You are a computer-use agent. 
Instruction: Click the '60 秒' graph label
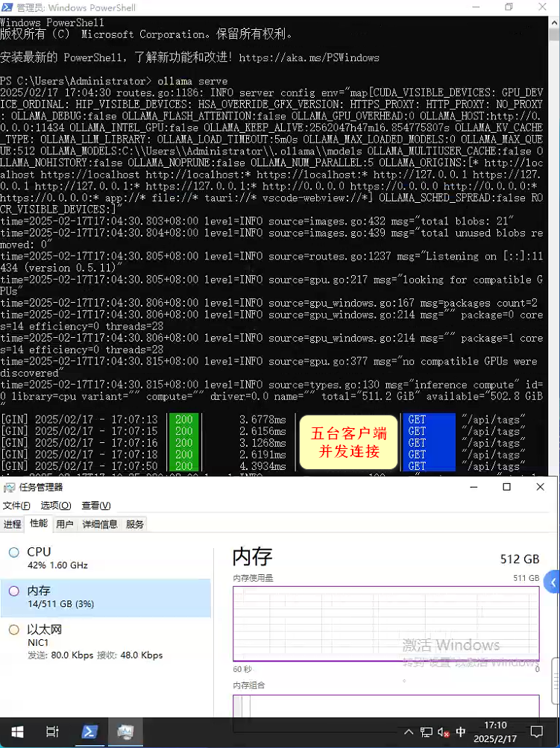tap(242, 669)
